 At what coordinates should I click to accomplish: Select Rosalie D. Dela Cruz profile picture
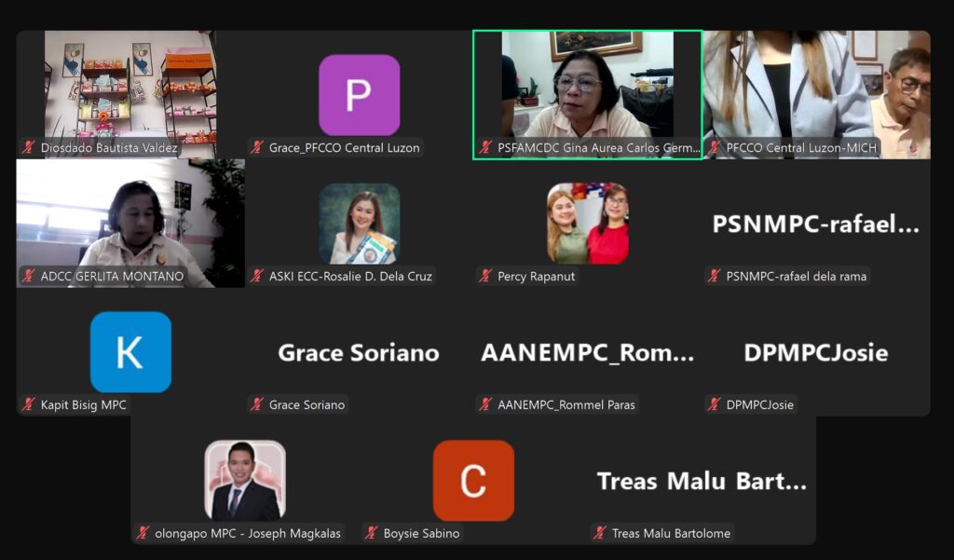[359, 224]
